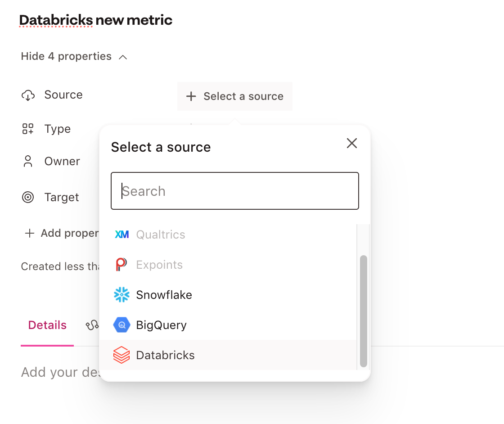504x424 pixels.
Task: Click the Select a source popup heading
Action: 161,147
